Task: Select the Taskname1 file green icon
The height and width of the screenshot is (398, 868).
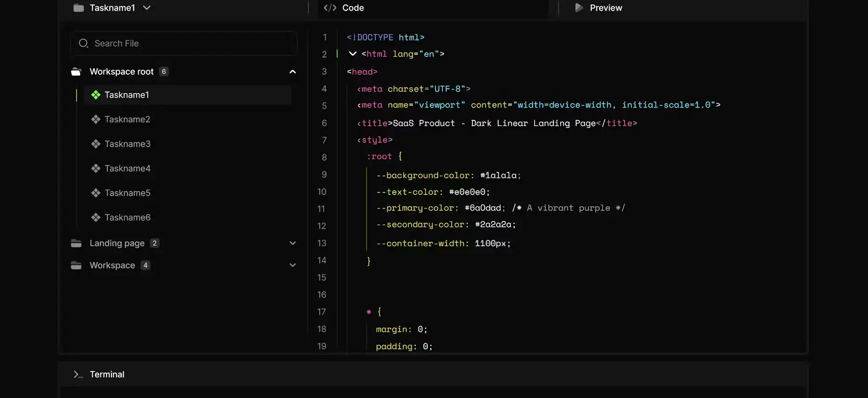Action: point(96,95)
